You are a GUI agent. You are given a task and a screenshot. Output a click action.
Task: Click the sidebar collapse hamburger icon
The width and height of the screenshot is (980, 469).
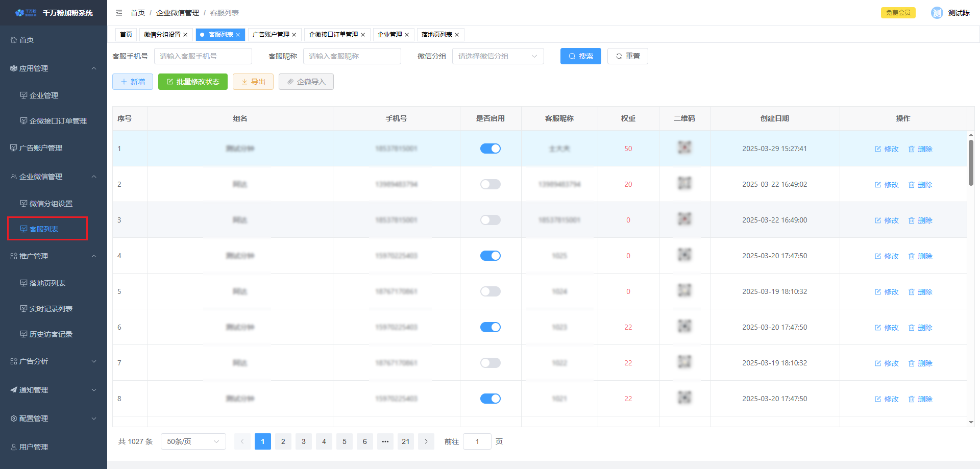pos(119,13)
